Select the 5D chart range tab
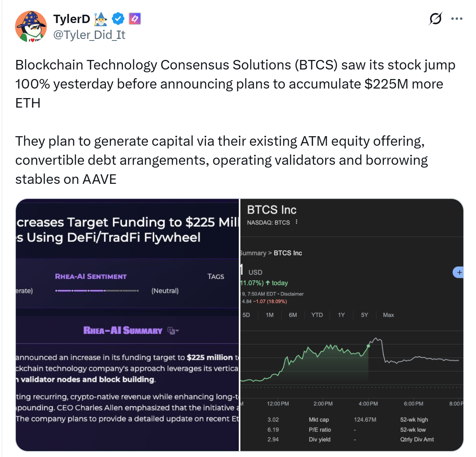The width and height of the screenshot is (476, 457). tap(246, 315)
